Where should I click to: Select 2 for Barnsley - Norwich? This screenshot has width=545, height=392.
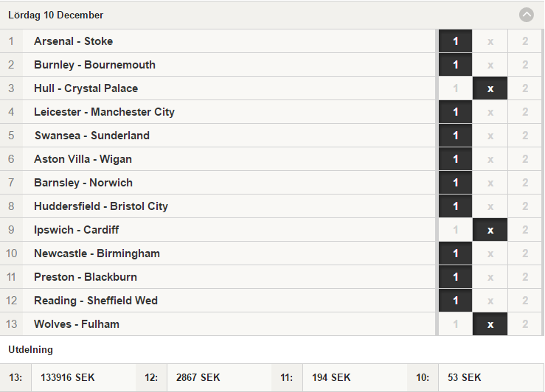[x=525, y=183]
